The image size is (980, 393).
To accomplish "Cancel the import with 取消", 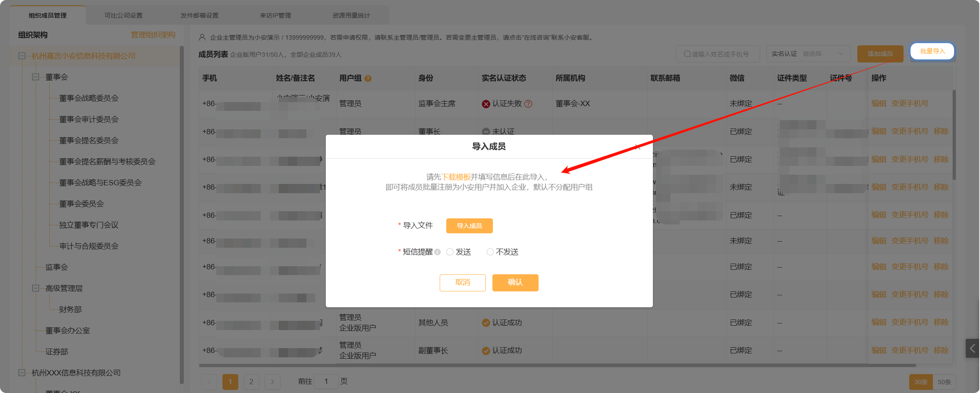I will [463, 283].
